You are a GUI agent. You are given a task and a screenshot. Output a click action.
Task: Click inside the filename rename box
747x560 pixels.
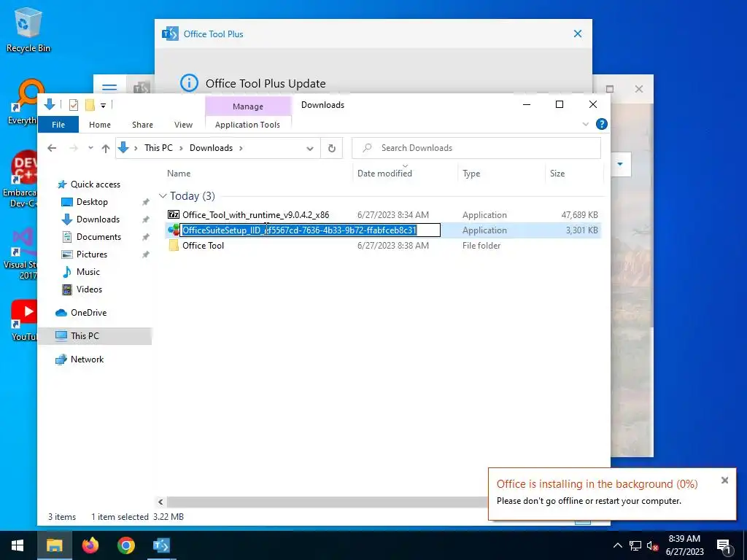click(310, 230)
